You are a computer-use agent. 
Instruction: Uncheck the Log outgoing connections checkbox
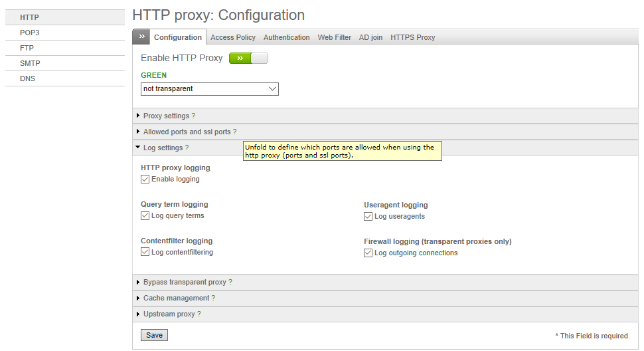point(368,253)
